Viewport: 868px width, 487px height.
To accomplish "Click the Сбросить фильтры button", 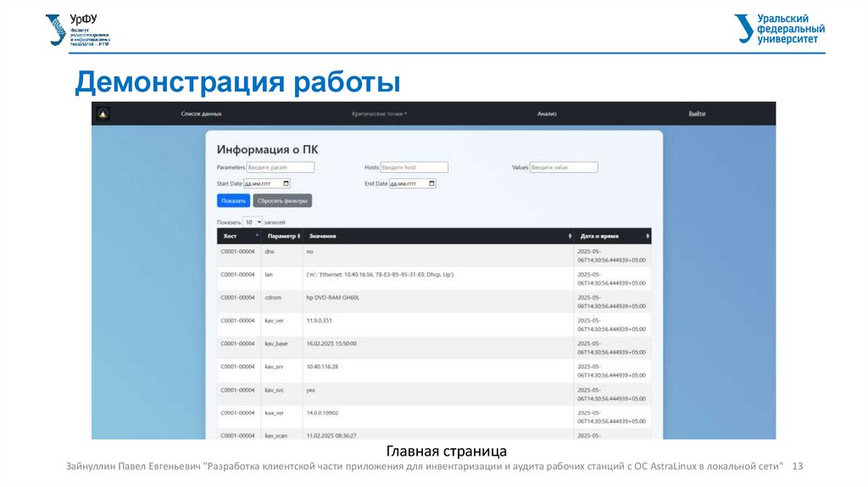I will (282, 200).
